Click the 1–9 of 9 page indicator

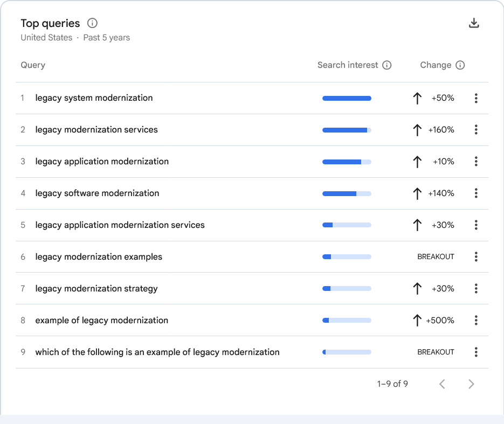392,384
